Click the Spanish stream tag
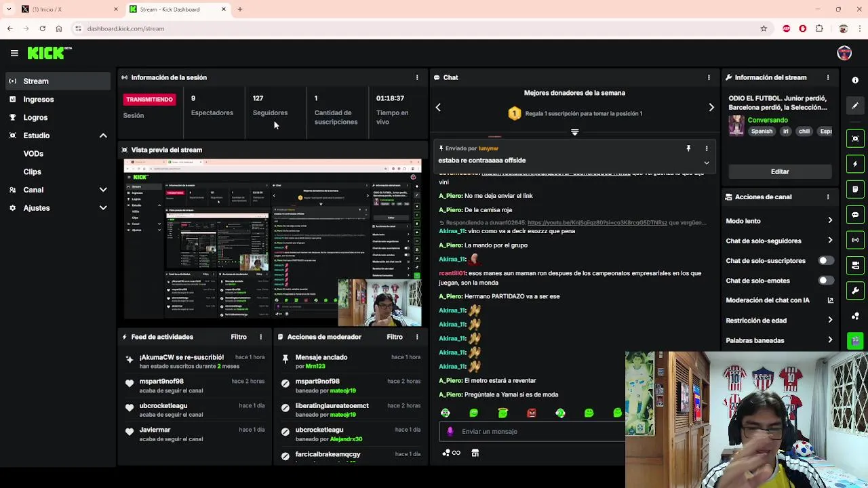Image resolution: width=868 pixels, height=488 pixels. coord(762,131)
